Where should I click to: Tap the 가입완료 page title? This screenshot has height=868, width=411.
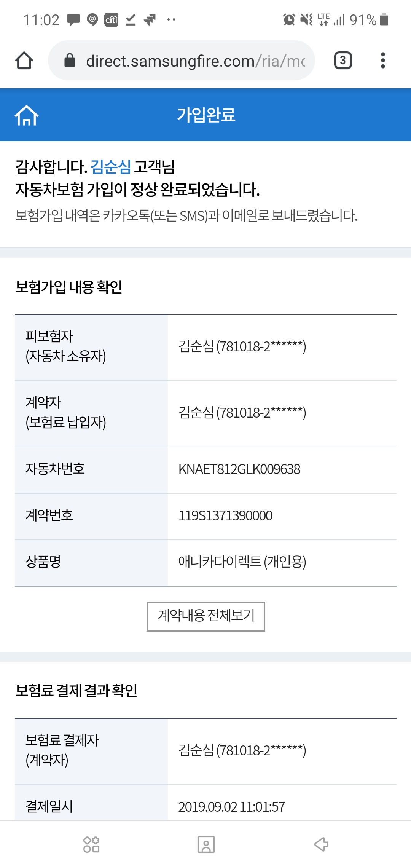point(206,115)
